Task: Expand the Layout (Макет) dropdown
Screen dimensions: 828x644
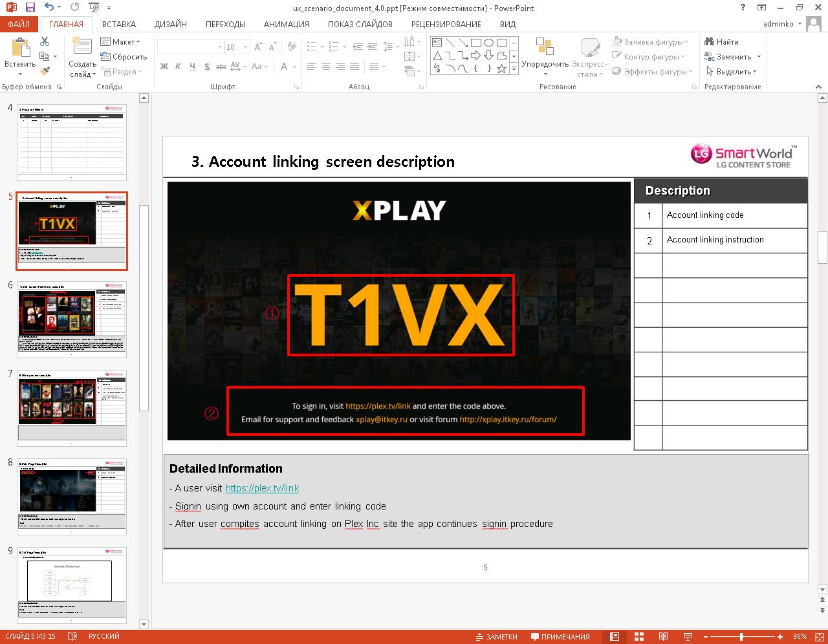Action: [x=138, y=42]
